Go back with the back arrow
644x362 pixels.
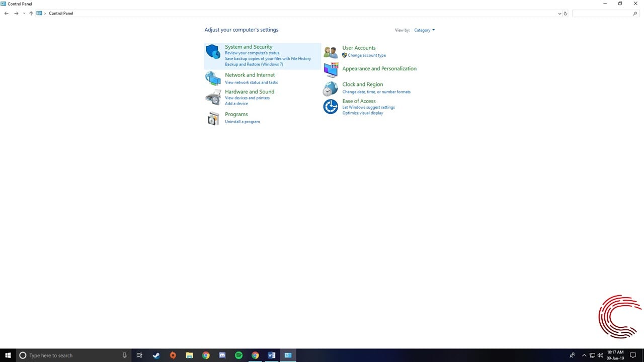tap(7, 14)
